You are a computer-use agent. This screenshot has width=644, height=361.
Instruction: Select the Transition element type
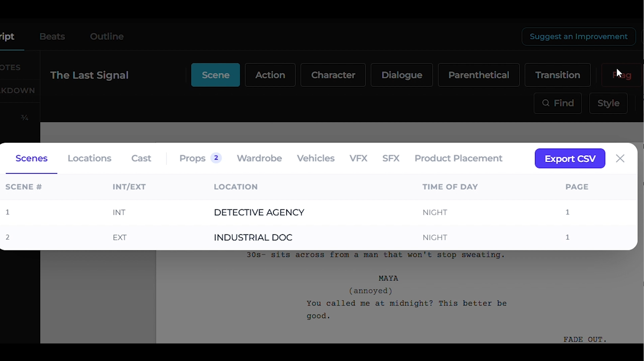(x=557, y=75)
